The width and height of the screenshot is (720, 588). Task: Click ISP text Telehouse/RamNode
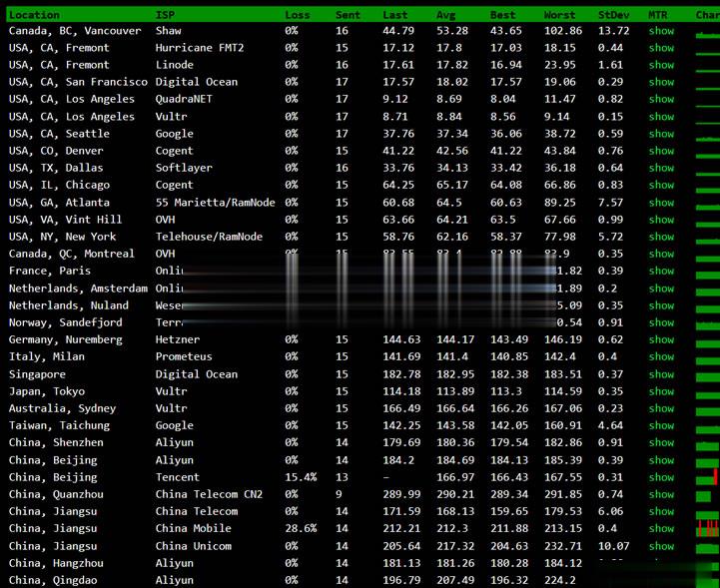pos(209,237)
